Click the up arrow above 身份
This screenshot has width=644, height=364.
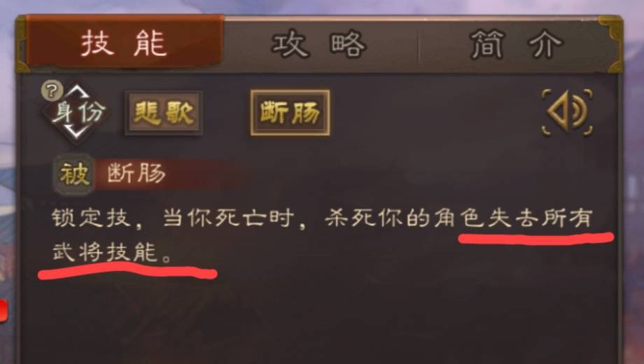tap(77, 91)
